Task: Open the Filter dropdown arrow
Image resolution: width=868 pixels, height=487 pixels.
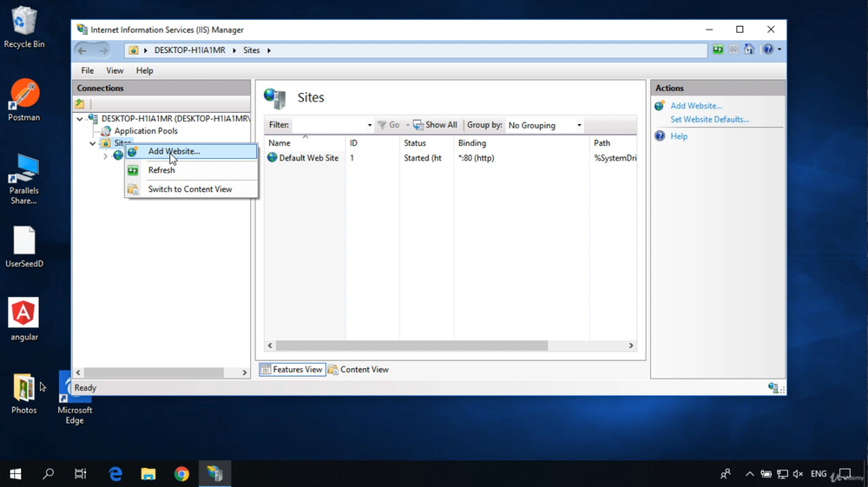Action: tap(369, 125)
